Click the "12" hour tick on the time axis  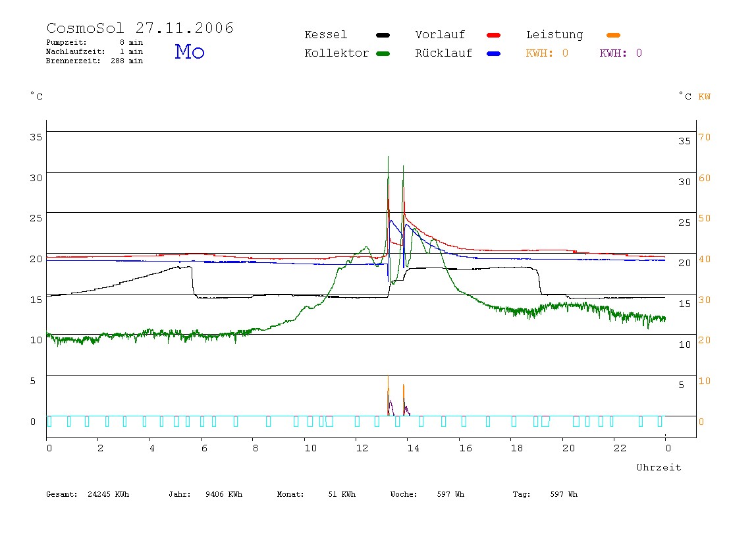[362, 448]
